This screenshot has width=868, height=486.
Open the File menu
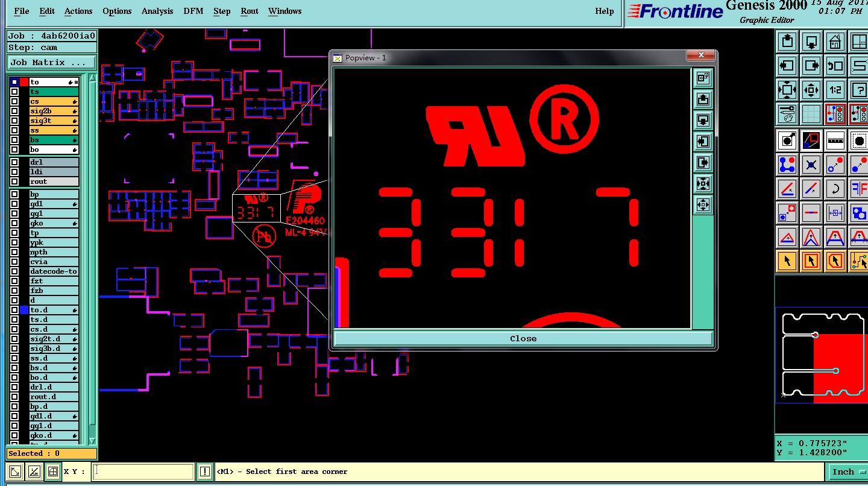point(21,11)
